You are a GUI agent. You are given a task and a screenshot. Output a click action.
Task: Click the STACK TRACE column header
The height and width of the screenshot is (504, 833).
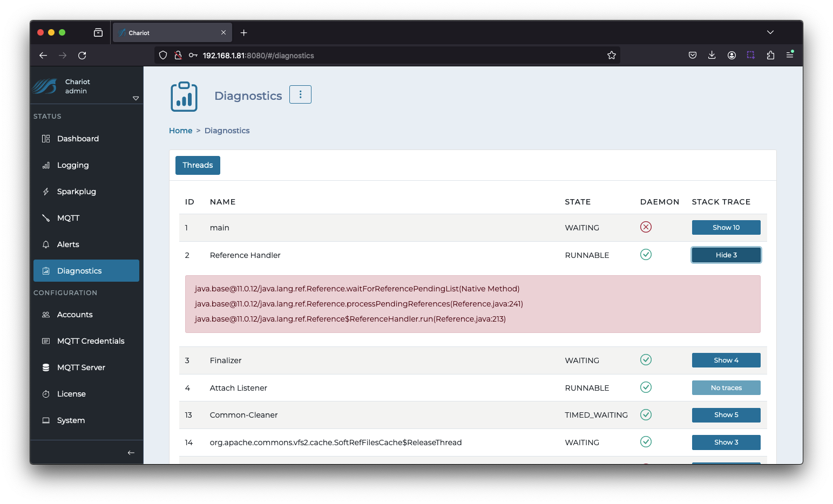point(721,202)
